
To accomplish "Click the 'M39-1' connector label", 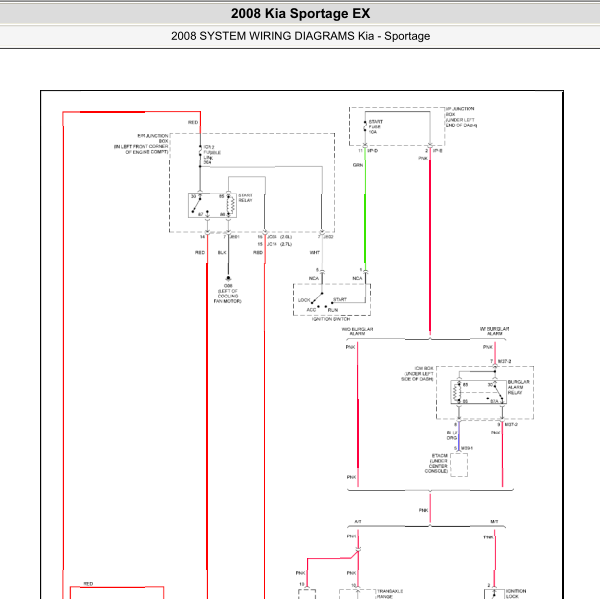I will pyautogui.click(x=467, y=448).
